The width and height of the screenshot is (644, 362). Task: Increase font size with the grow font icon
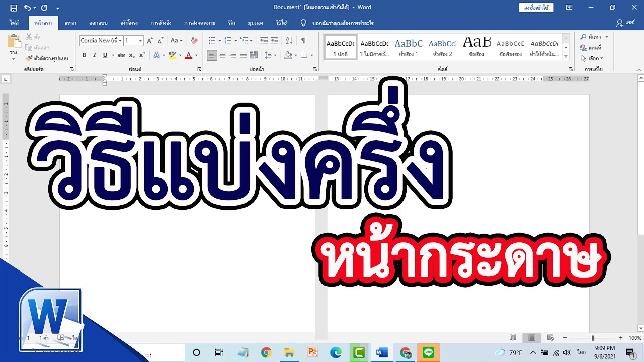(x=150, y=41)
